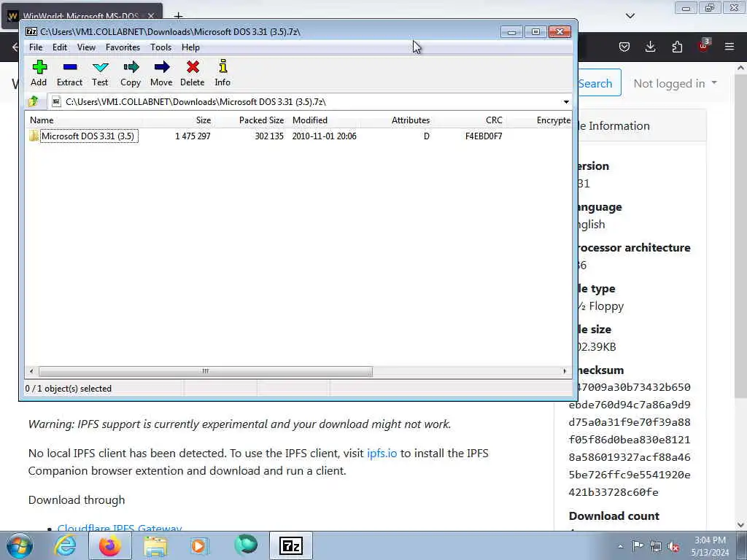Show hidden tray icons arrow
Screen dimensions: 747x560
coord(620,546)
